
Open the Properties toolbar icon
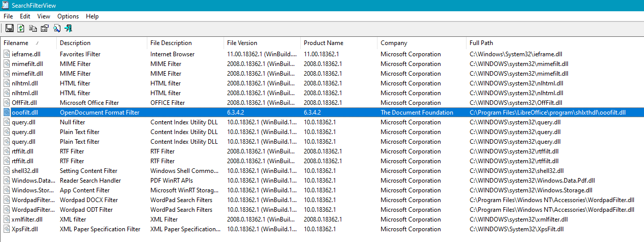(x=45, y=29)
